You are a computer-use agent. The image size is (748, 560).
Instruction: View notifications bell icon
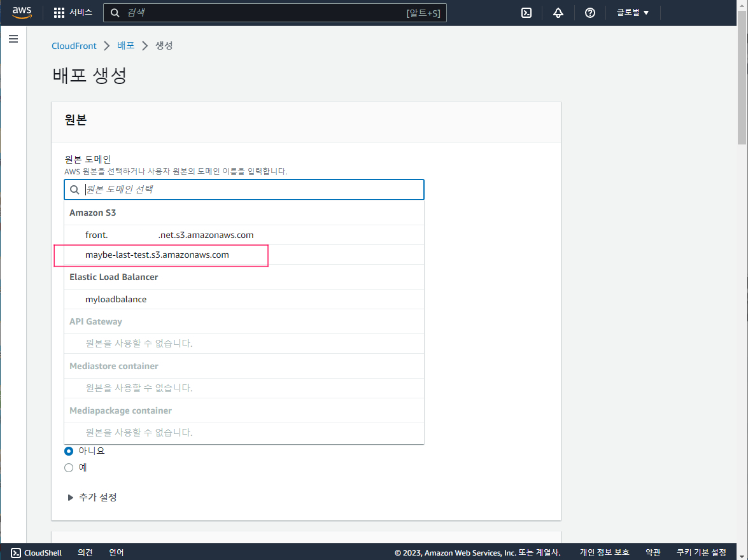click(x=558, y=13)
